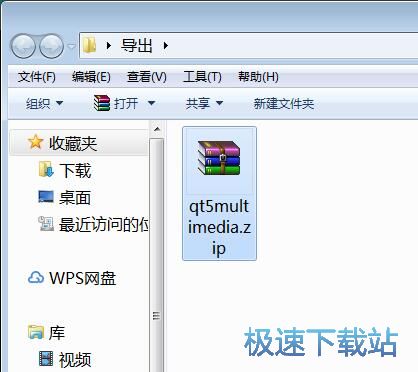Click the WPS cloud icon

tap(36, 277)
